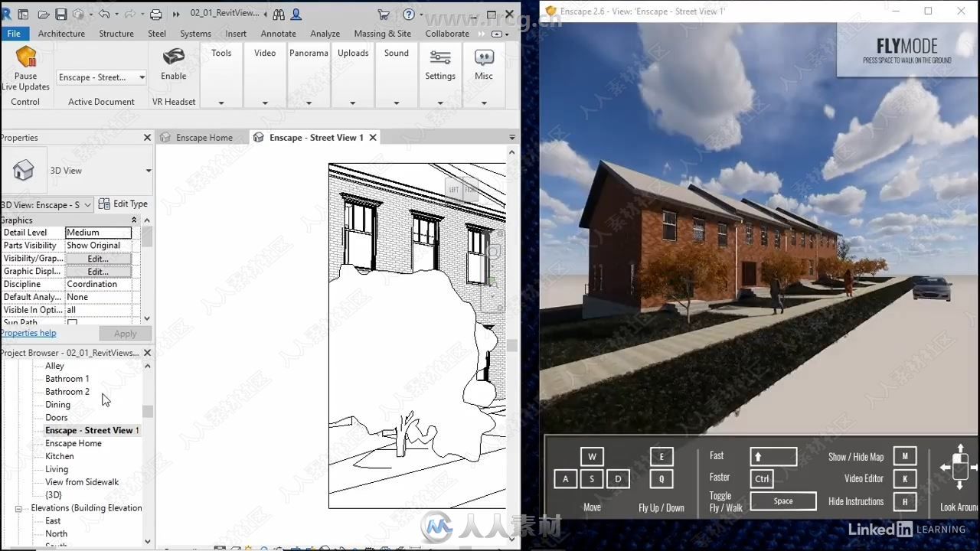Select the Dining view in Project Browser
Screen dimensions: 980x551
[x=57, y=405]
